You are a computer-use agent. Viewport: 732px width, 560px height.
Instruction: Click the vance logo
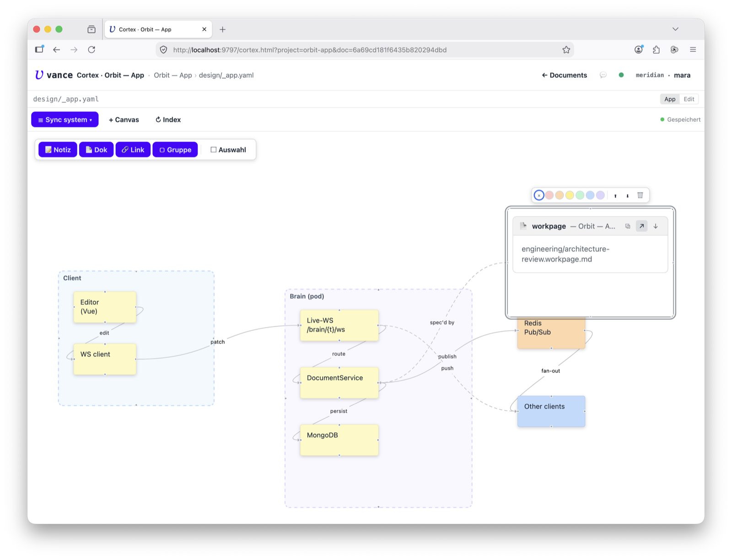(54, 75)
